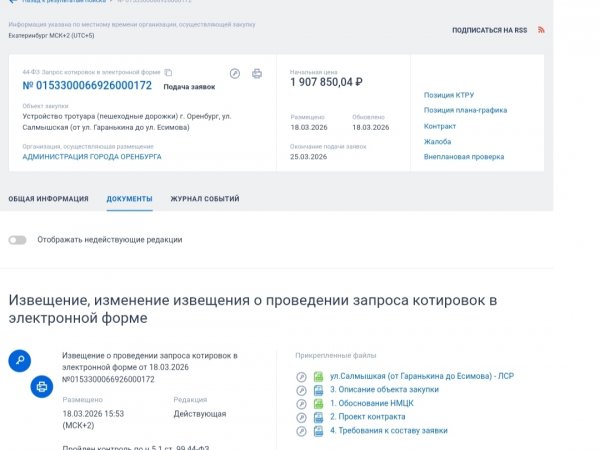This screenshot has height=450, width=600.
Task: Open the 'Внеплановая проверка' link
Action: (x=464, y=157)
